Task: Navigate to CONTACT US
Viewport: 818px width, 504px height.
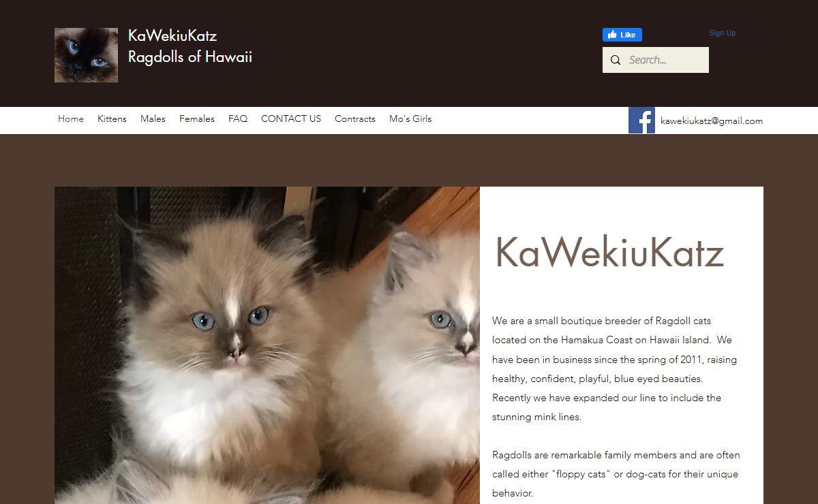Action: [x=291, y=119]
